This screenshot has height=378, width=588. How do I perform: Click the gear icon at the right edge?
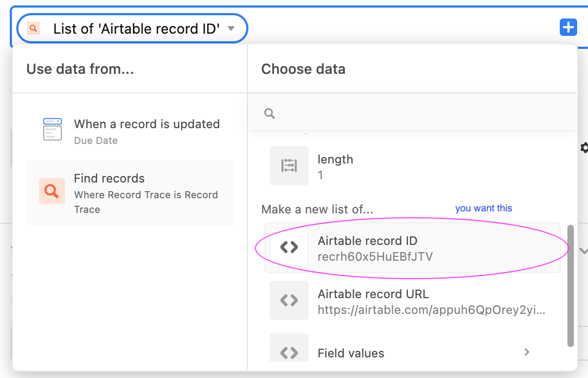pos(584,148)
